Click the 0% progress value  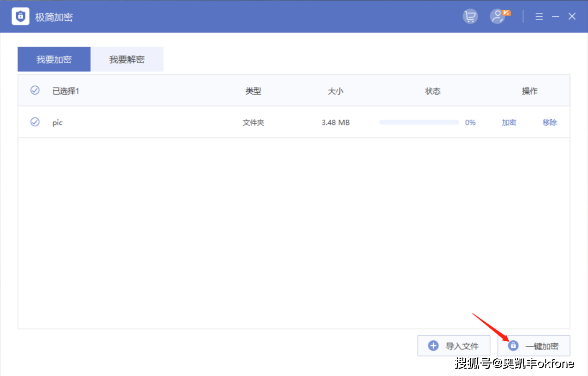(470, 122)
